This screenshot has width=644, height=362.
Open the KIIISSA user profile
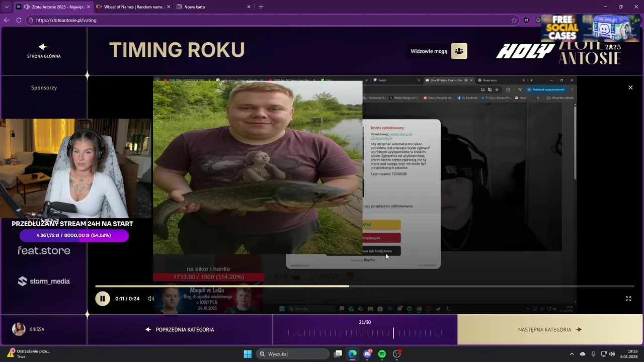click(x=29, y=329)
